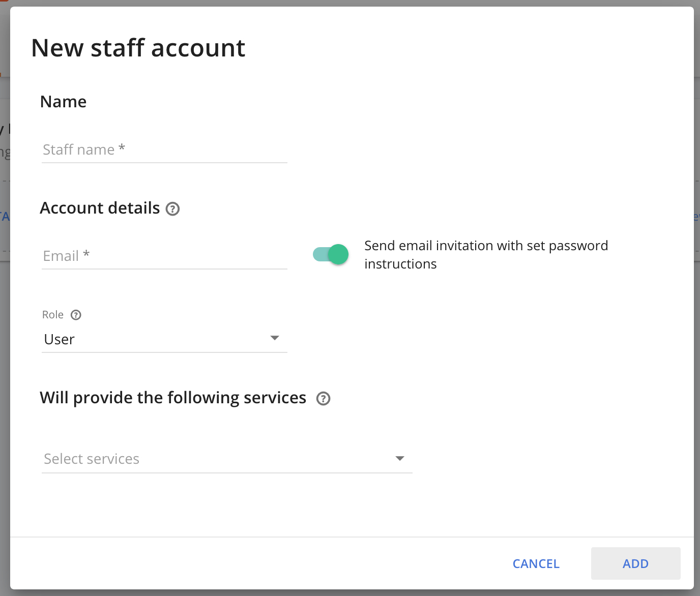Turn off email password instructions switch
700x596 pixels.
[x=330, y=254]
